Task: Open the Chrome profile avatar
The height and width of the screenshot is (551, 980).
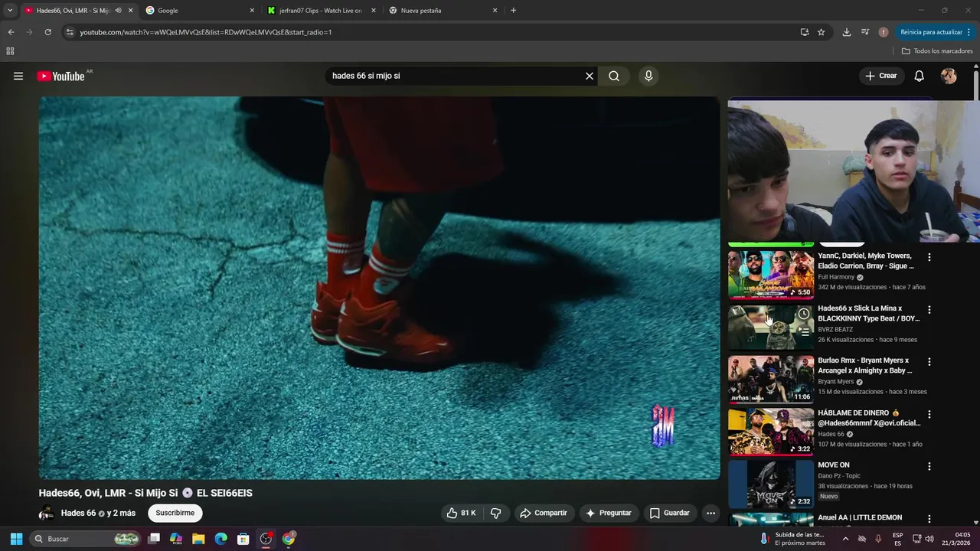Action: coord(884,32)
